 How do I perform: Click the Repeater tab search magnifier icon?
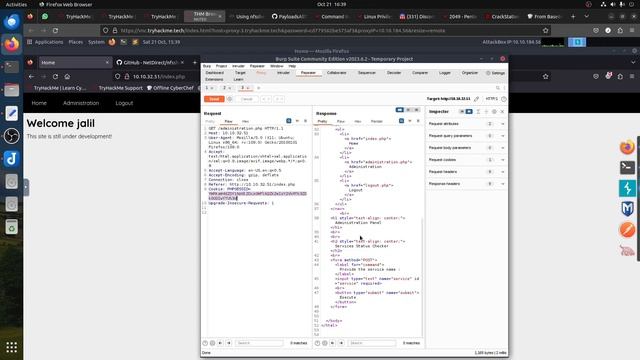pos(498,88)
